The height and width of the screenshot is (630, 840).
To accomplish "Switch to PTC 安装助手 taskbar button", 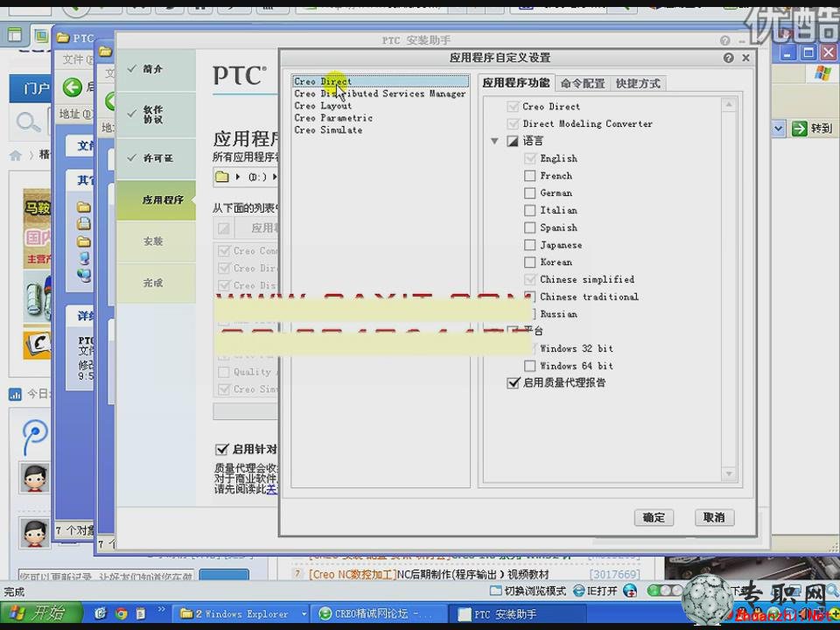I will tap(517, 614).
